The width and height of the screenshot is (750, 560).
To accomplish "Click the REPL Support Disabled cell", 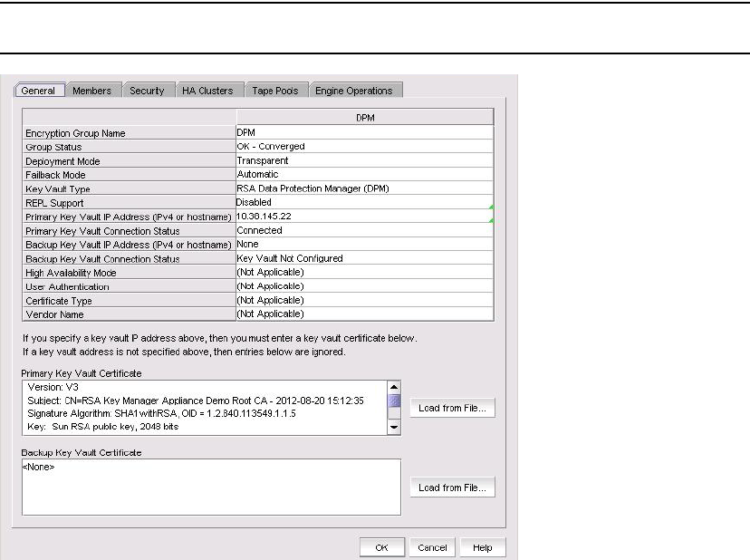I will (x=362, y=203).
